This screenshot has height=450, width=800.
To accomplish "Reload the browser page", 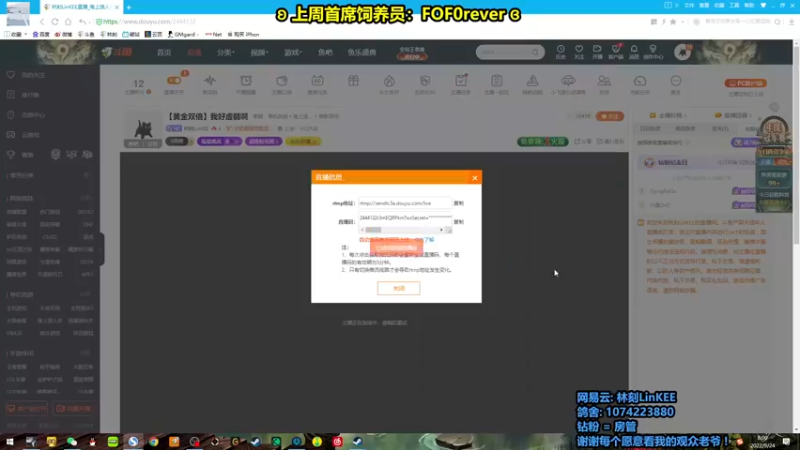I will click(x=55, y=22).
